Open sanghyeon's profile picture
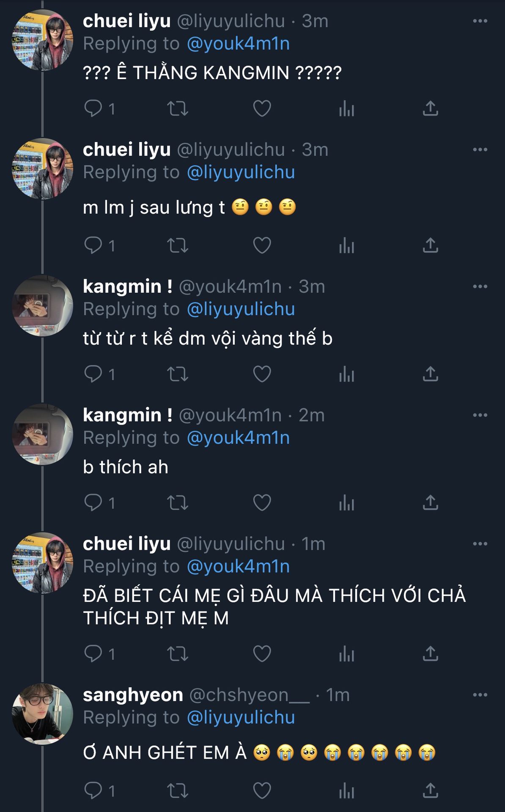Image resolution: width=505 pixels, height=812 pixels. tap(42, 714)
